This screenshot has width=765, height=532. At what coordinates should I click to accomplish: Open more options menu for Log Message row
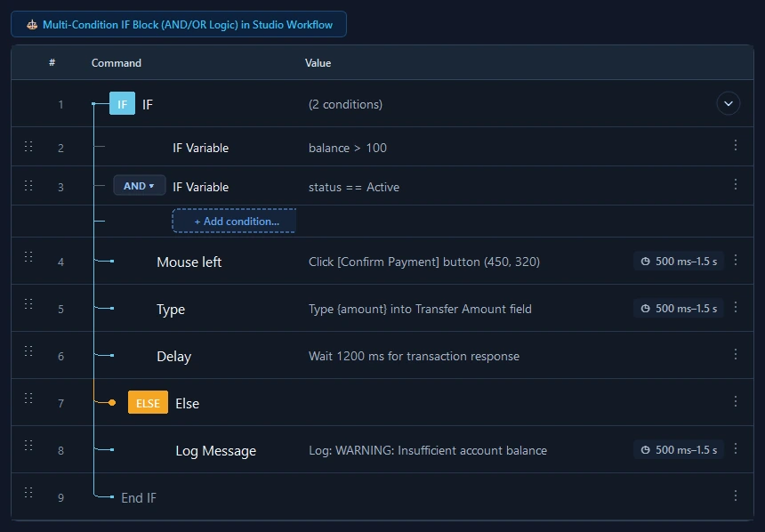(x=736, y=449)
